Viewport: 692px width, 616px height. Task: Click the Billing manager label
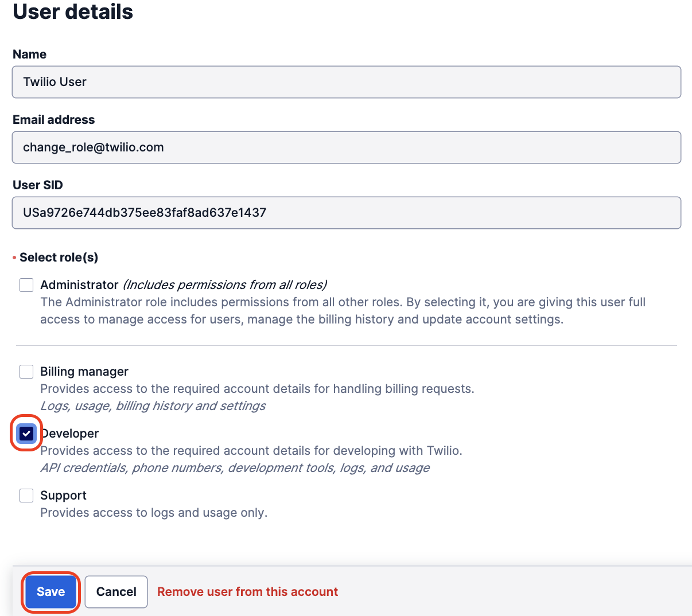(x=84, y=372)
